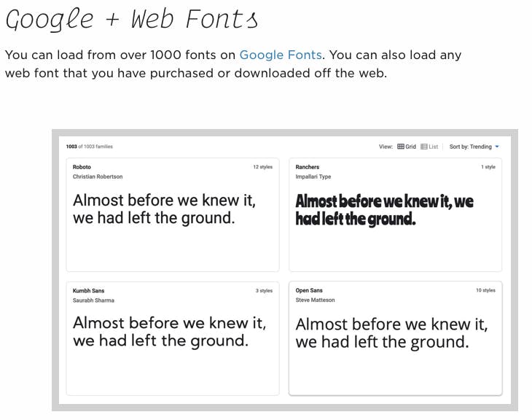Click the Google + Web Fonts heading
Image resolution: width=532 pixels, height=420 pixels.
click(132, 19)
